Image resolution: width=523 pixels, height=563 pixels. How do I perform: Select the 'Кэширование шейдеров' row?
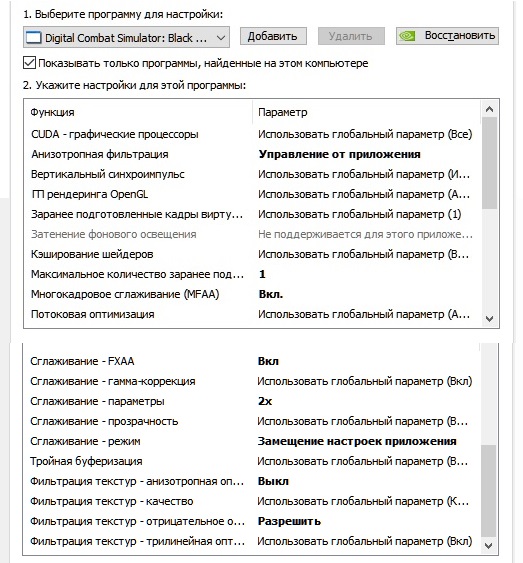(252, 254)
